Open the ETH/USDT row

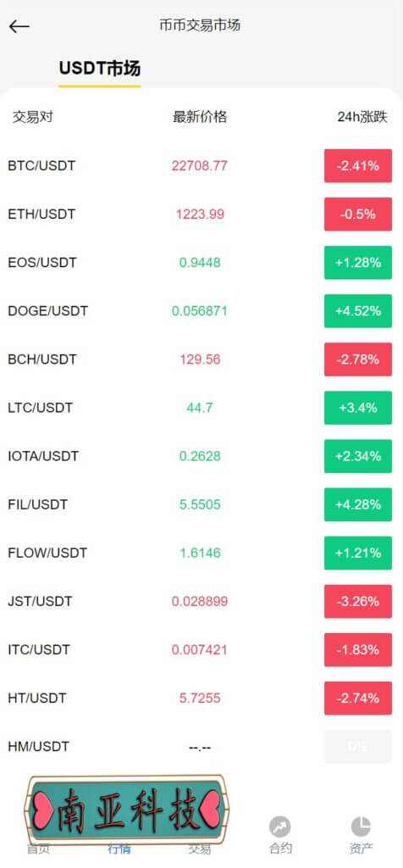[201, 214]
